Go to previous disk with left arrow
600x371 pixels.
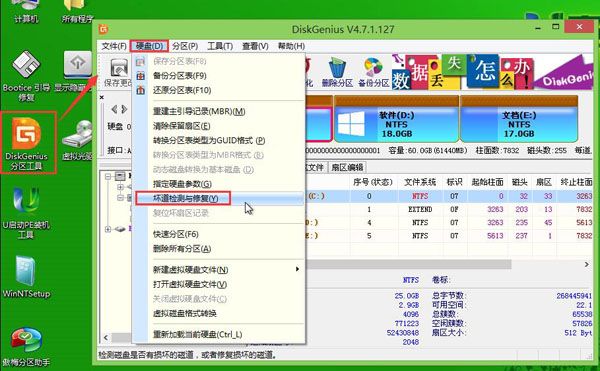pyautogui.click(x=114, y=109)
